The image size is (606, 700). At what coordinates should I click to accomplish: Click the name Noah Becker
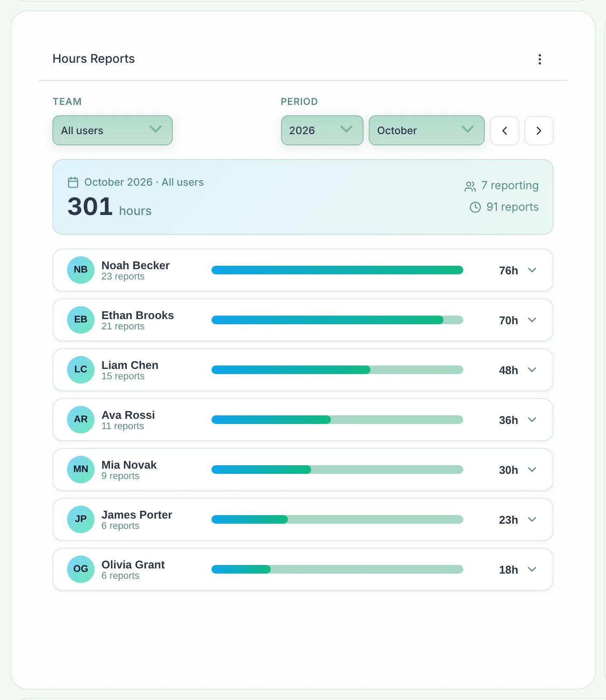(x=135, y=265)
